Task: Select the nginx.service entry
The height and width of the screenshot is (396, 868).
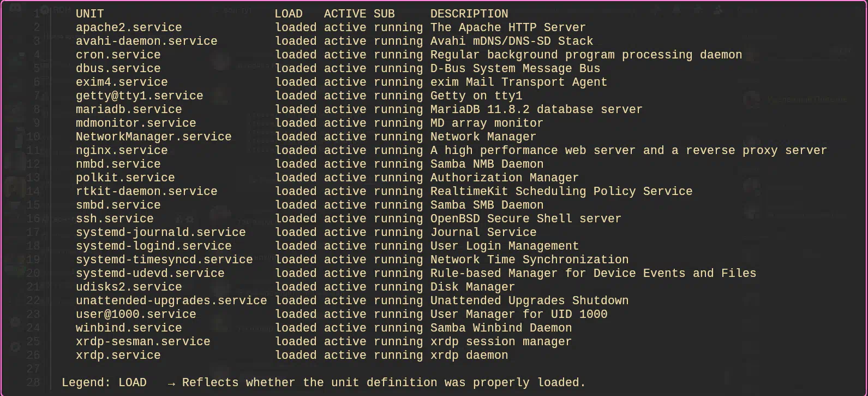Action: pyautogui.click(x=118, y=151)
